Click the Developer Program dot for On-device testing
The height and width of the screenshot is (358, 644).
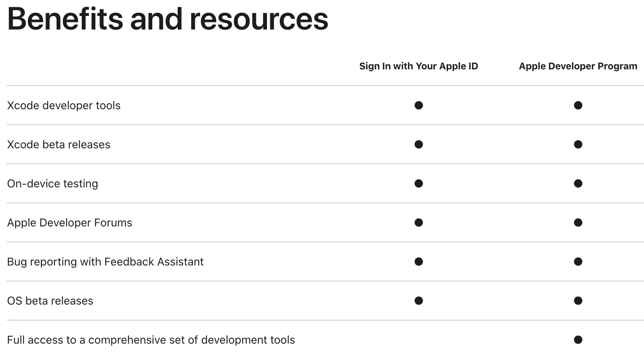578,183
